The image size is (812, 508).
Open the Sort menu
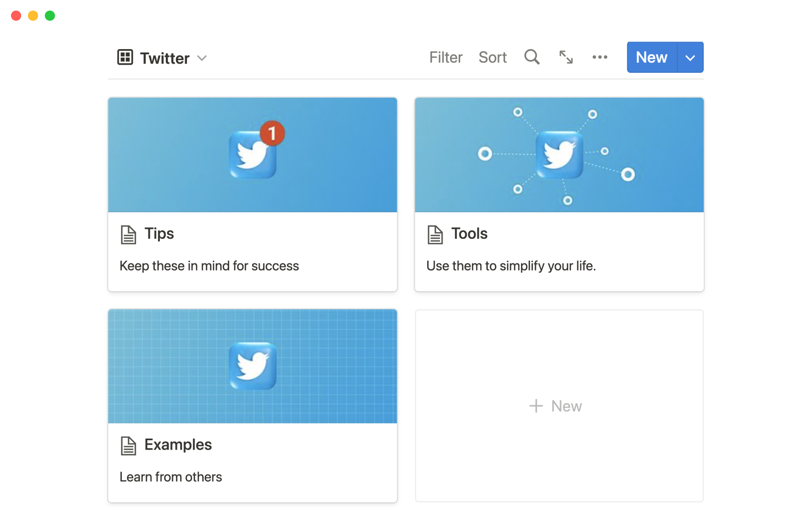(492, 57)
